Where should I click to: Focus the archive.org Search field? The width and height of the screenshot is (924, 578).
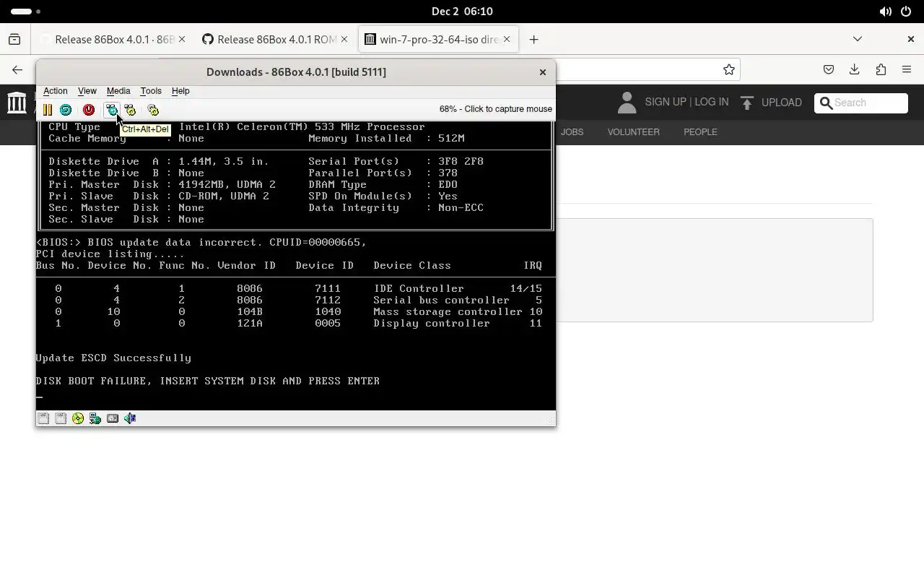[x=861, y=103]
